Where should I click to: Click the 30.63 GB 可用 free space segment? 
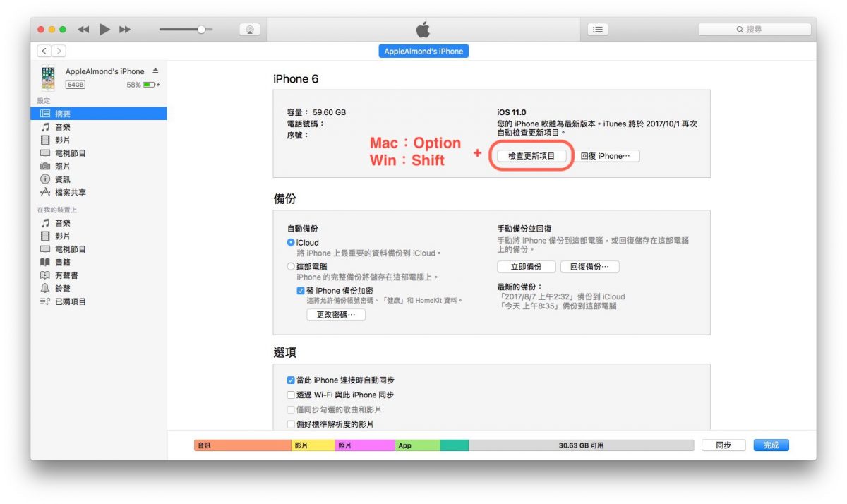581,445
